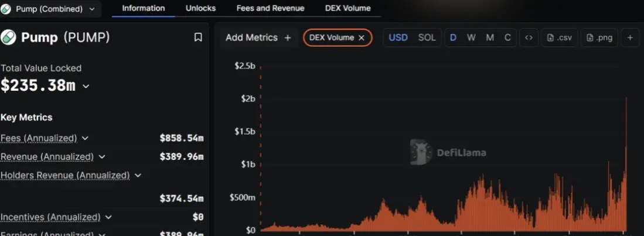The image size is (644, 236).
Task: Switch chart currency to SOL
Action: 427,37
